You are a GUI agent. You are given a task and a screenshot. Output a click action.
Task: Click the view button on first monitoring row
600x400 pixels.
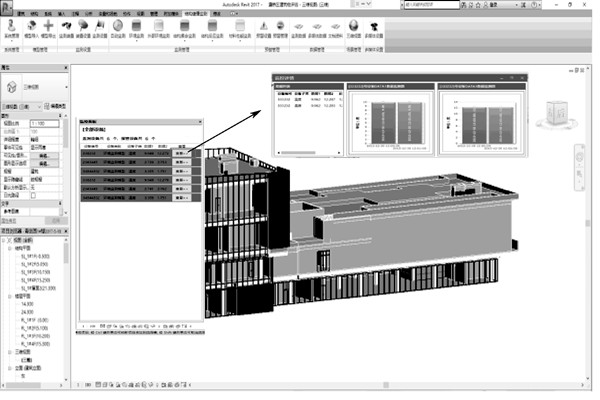(x=181, y=152)
